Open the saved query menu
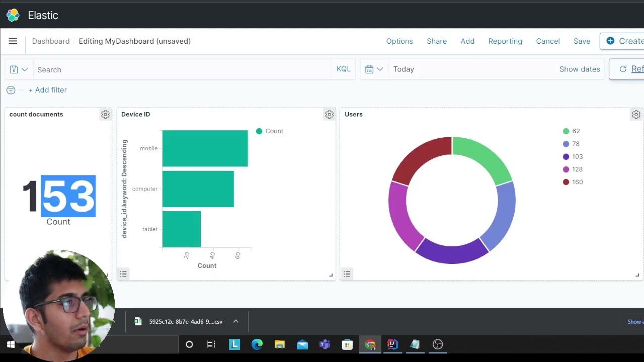Viewport: 644px width, 362px height. [x=19, y=69]
